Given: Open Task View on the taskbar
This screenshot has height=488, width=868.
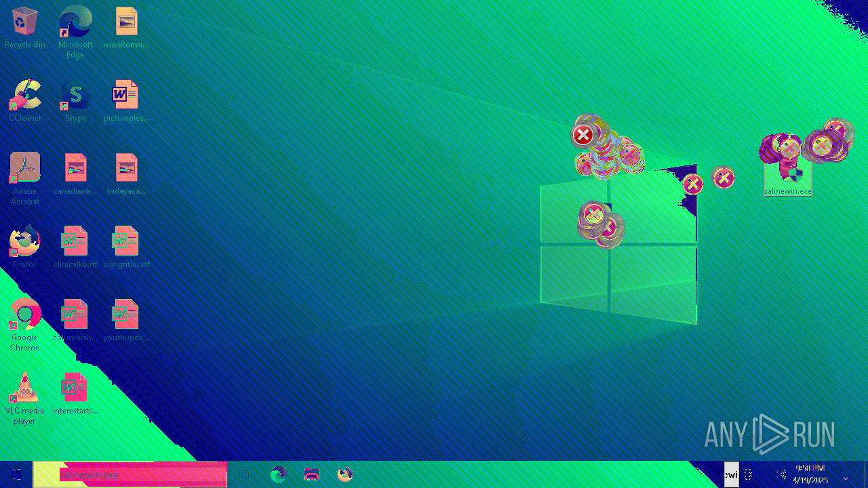Looking at the screenshot, I should (x=244, y=474).
